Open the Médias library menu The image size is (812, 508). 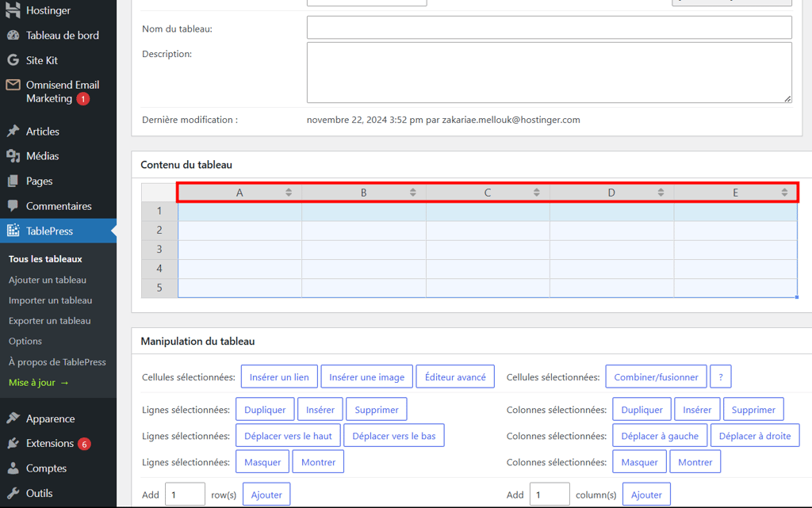[43, 155]
